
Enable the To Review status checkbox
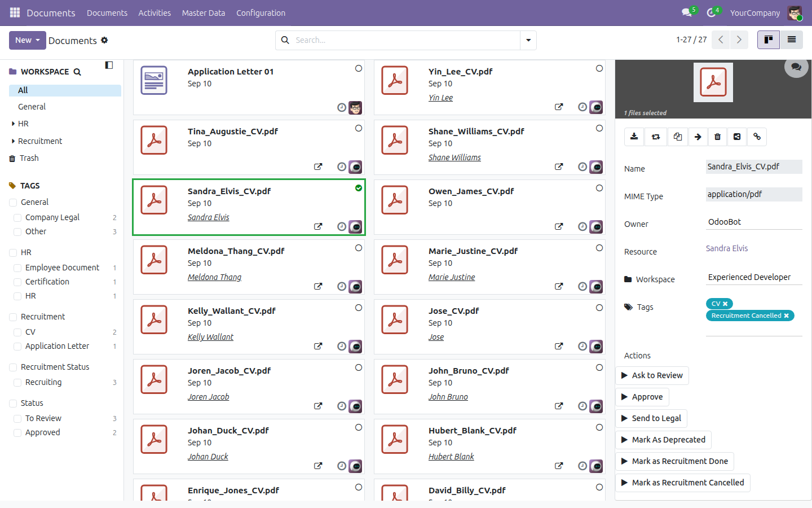[x=17, y=418]
